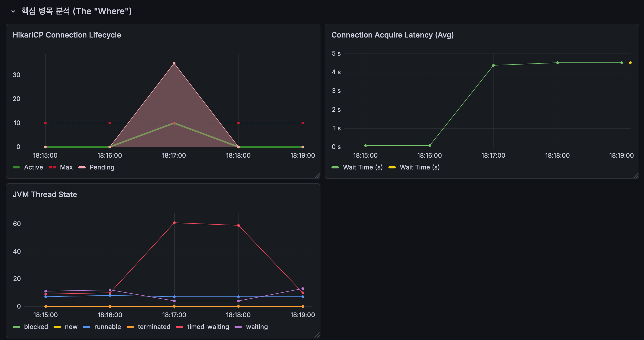Toggle the Max series in the legend
644x340 pixels.
(66, 167)
